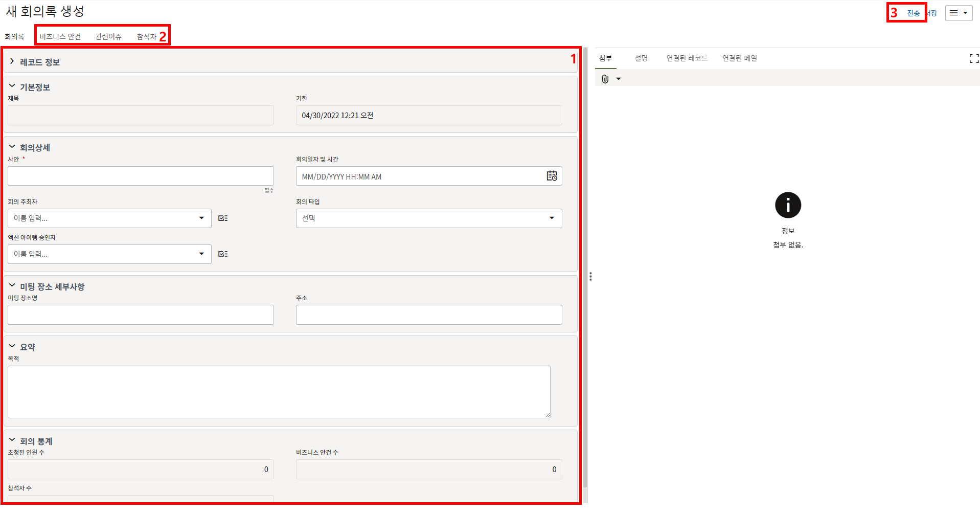Click the 전송 button
This screenshot has width=980, height=515.
pos(913,13)
